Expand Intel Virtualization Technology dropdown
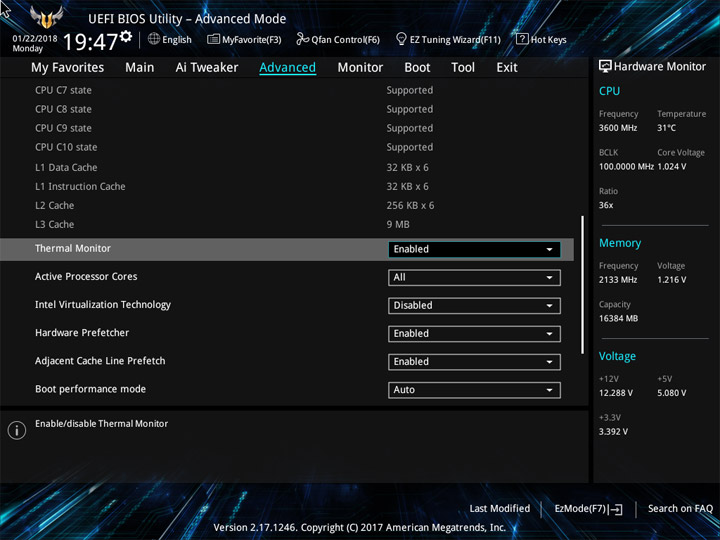 coord(474,306)
